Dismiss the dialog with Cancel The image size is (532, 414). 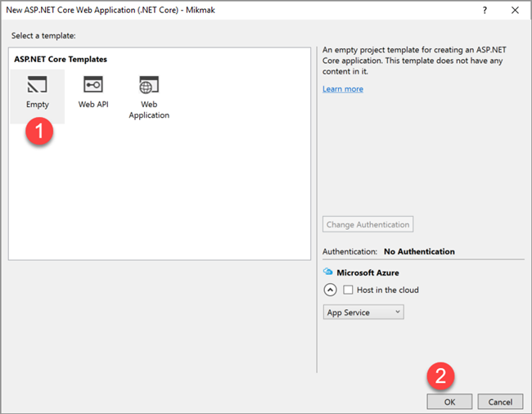coord(500,402)
